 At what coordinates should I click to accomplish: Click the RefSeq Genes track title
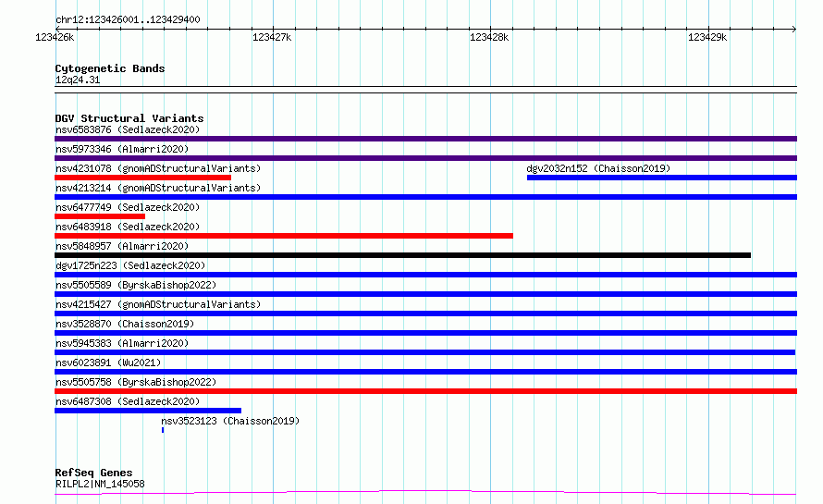[x=94, y=473]
